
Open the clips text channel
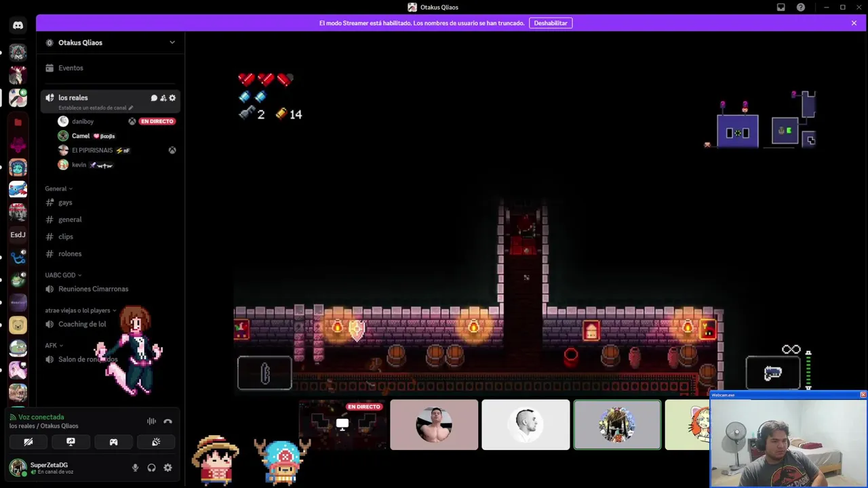click(66, 237)
